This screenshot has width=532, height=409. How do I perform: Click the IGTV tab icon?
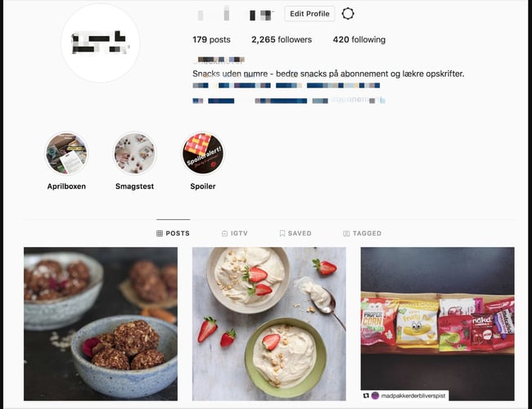click(224, 233)
